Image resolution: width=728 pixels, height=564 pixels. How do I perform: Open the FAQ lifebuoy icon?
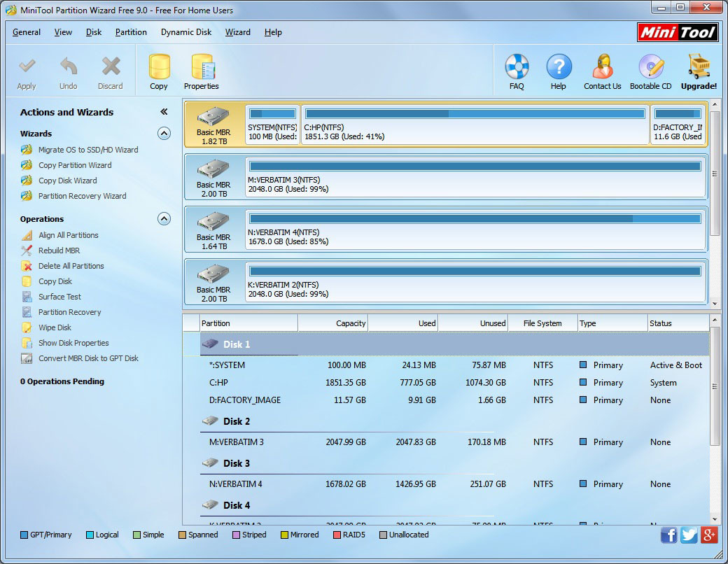click(517, 71)
